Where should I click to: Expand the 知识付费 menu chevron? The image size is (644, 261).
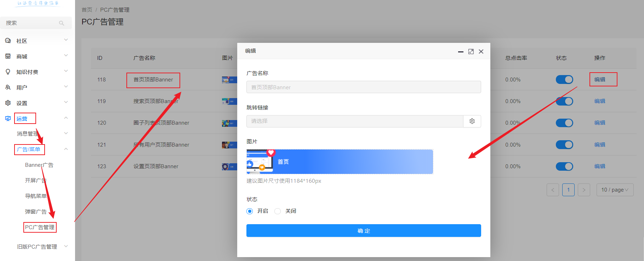66,71
